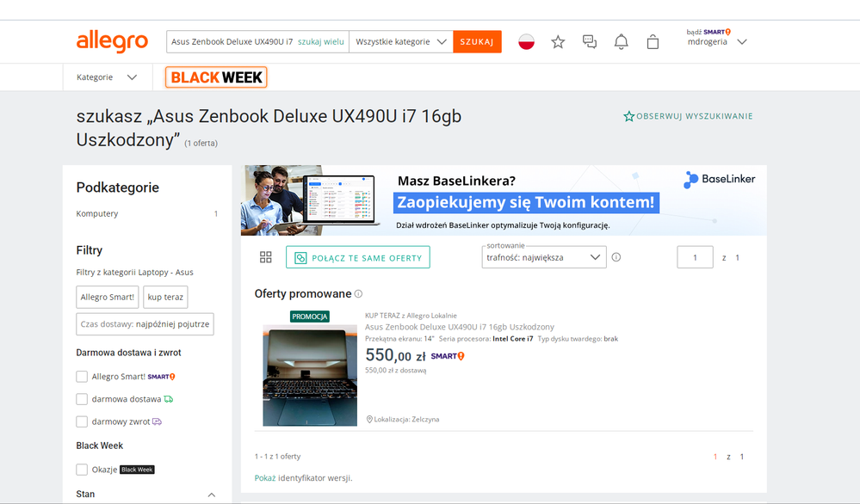Switch to grid view layout icon

click(266, 257)
